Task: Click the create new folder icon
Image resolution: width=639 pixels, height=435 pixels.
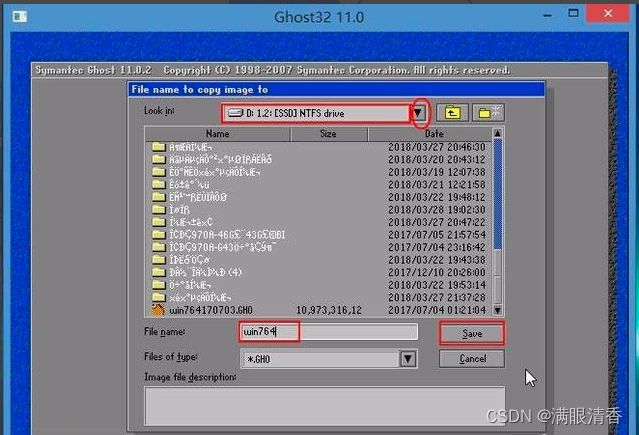Action: (x=488, y=113)
